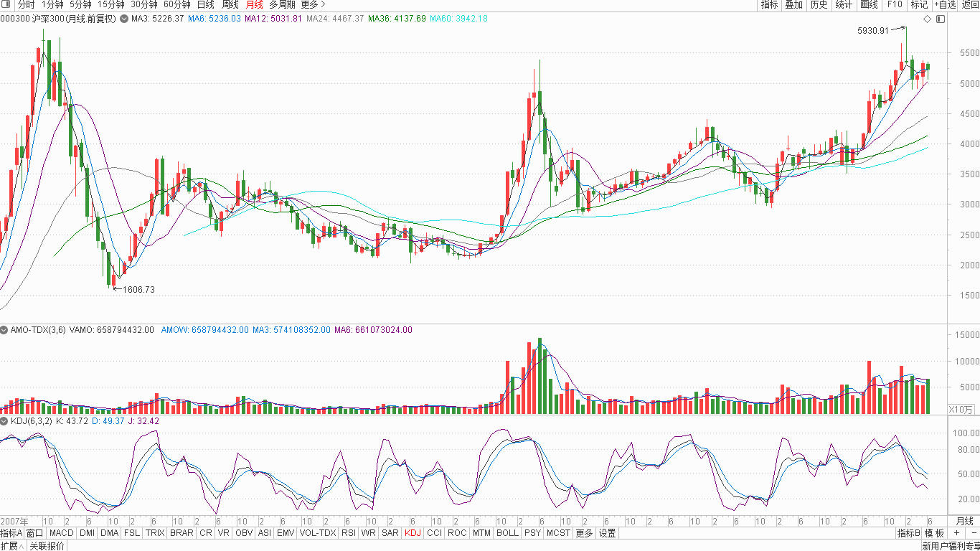Zoom out chart with the minus button
This screenshot has height=551, width=980.
tap(973, 533)
